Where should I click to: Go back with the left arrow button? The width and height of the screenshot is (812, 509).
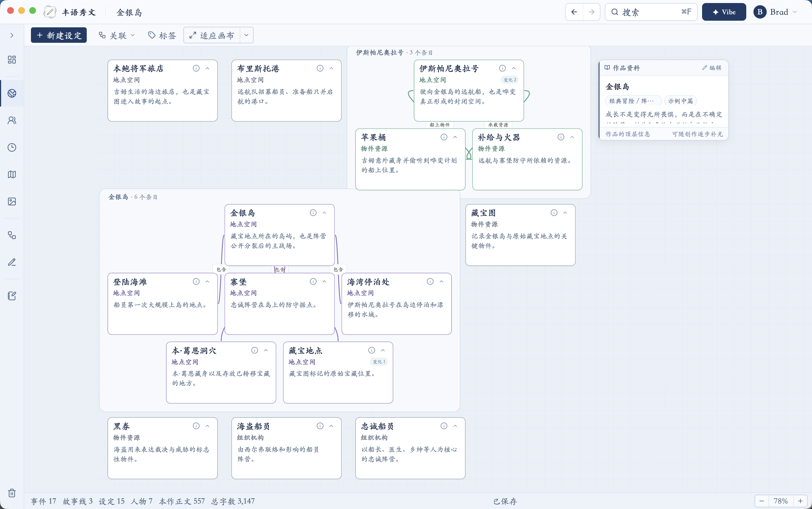pyautogui.click(x=574, y=12)
